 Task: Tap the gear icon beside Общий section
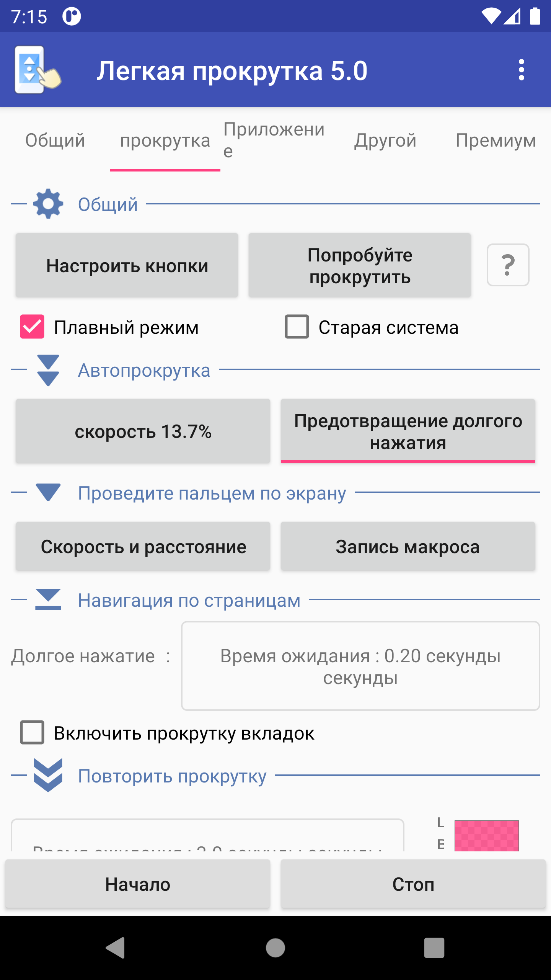(x=48, y=204)
